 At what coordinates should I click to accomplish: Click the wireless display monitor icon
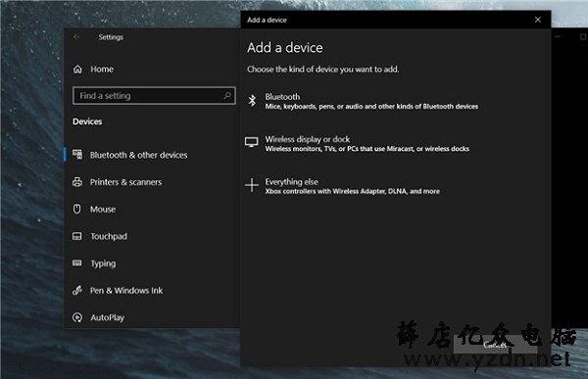pyautogui.click(x=251, y=143)
